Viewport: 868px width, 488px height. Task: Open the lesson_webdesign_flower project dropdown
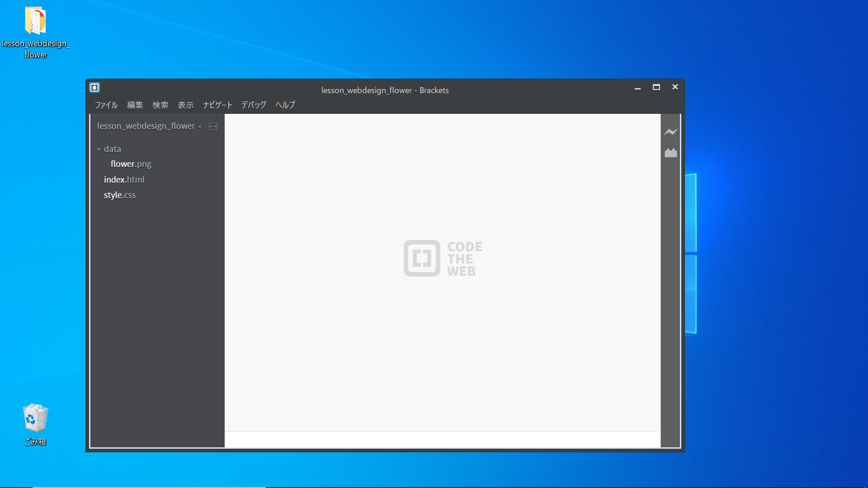[x=149, y=126]
